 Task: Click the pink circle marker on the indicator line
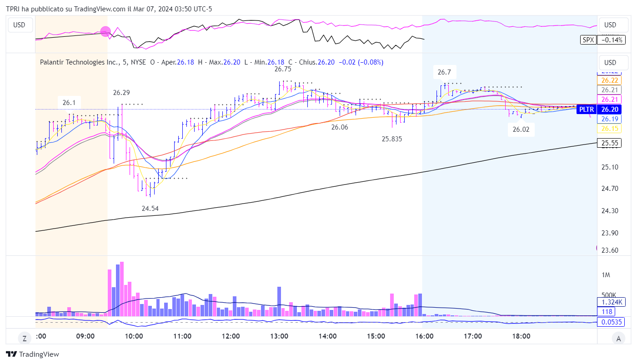point(105,31)
